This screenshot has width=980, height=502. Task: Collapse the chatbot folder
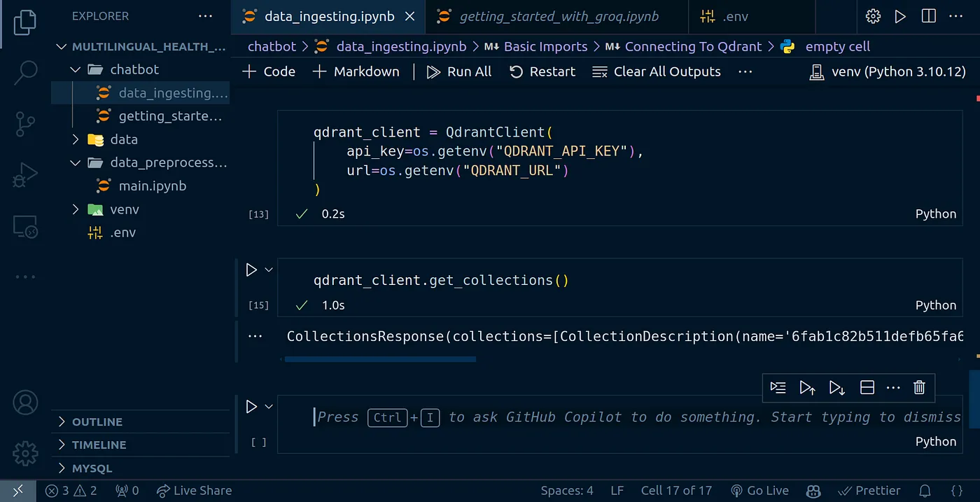click(x=134, y=69)
